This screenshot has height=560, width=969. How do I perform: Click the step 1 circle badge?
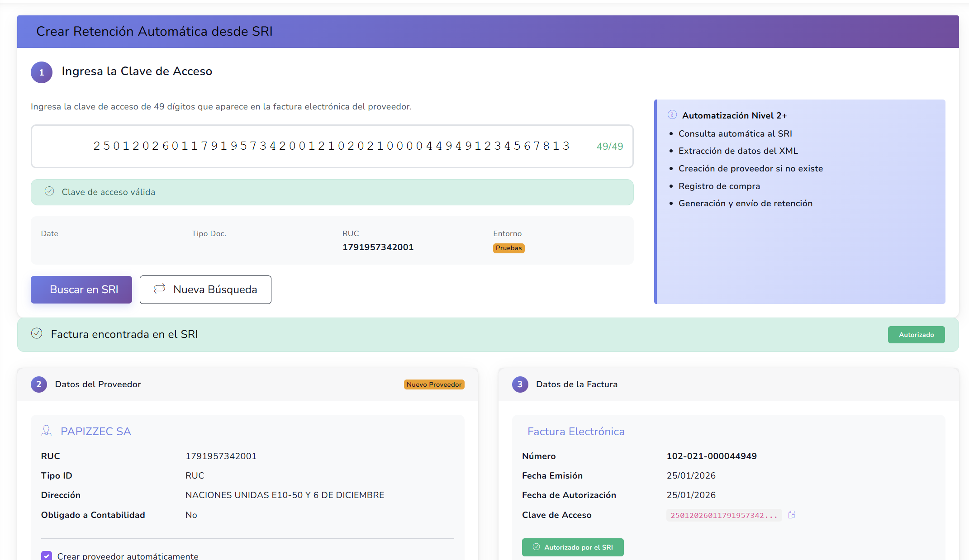(42, 72)
